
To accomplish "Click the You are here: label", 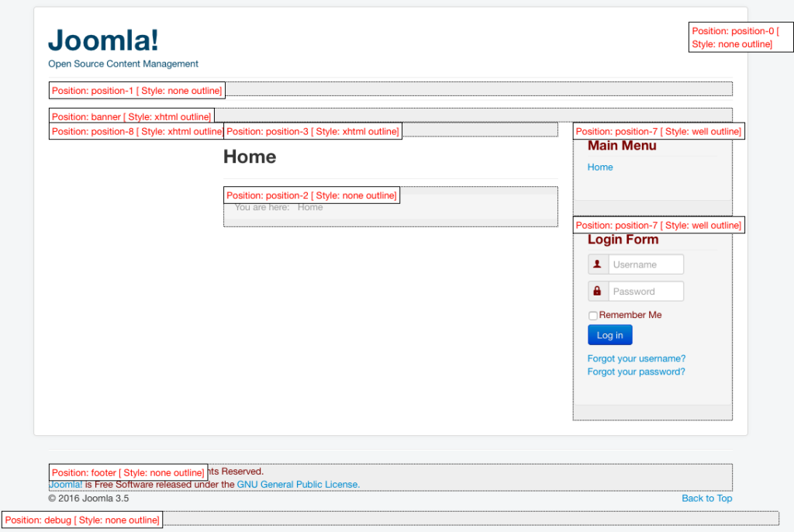I will pos(262,207).
